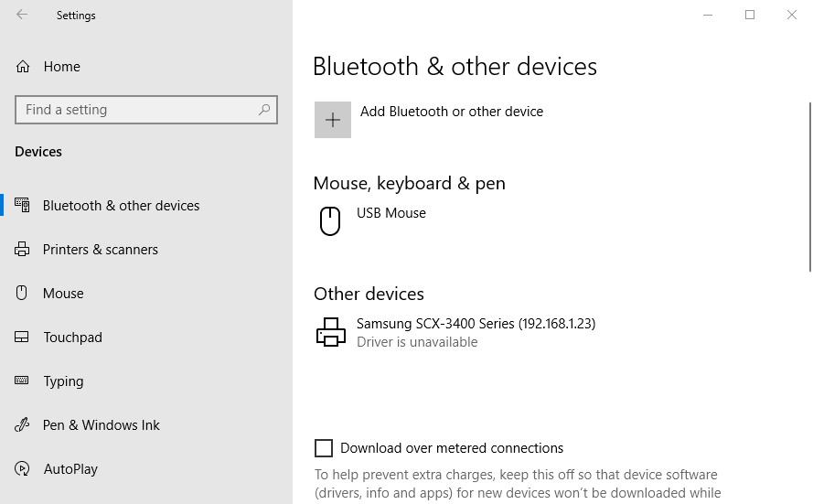Viewport: 813px width, 504px height.
Task: Click inside the Find a setting field
Action: pos(146,110)
